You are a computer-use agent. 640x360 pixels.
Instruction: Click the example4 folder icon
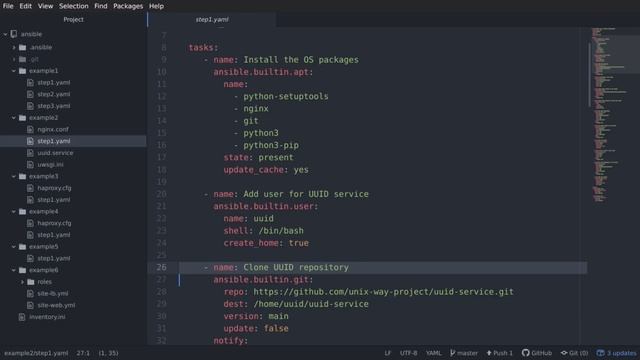point(22,212)
